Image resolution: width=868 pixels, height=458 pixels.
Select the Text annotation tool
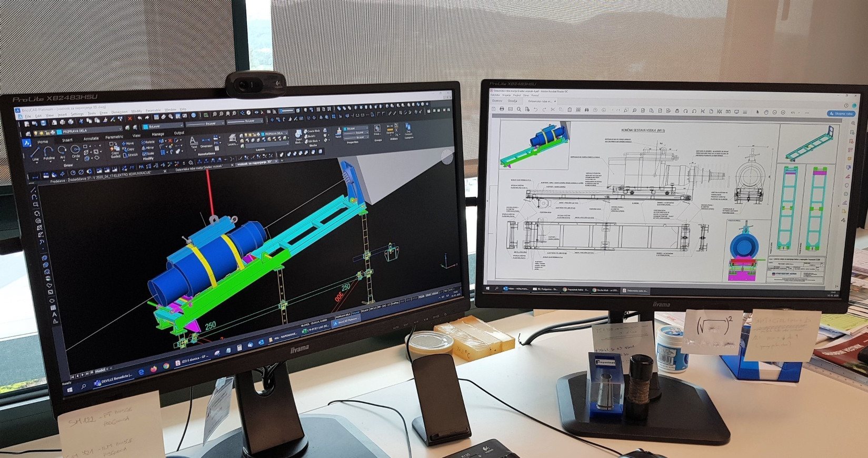click(x=194, y=143)
